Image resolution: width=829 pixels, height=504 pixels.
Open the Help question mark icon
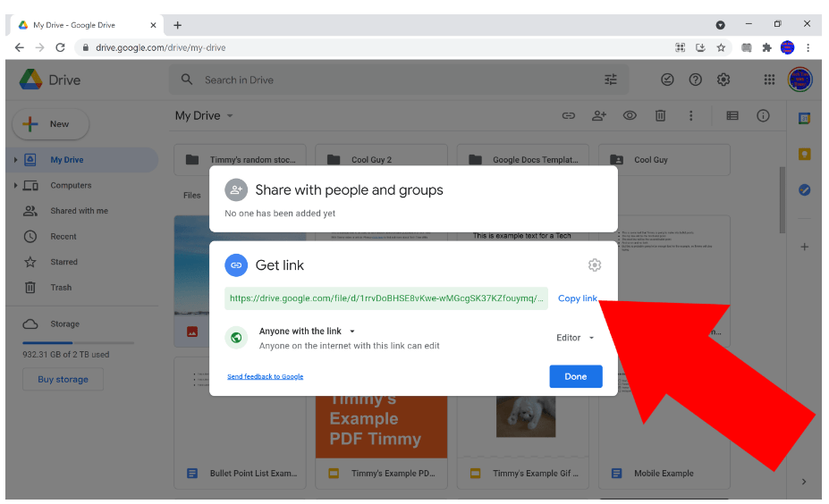pyautogui.click(x=695, y=80)
